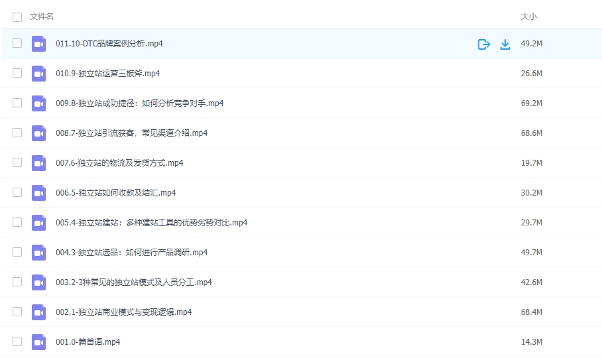This screenshot has width=602, height=364.
Task: Click video icon for 001.0-篇首语.mp4
Action: [x=38, y=342]
